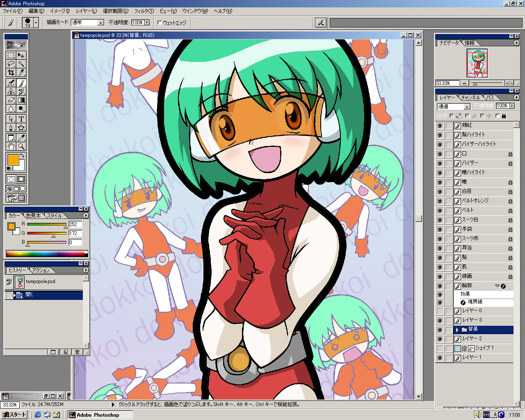This screenshot has height=420, width=525.
Task: Open the brush opacity slider arrow
Action: click(147, 23)
